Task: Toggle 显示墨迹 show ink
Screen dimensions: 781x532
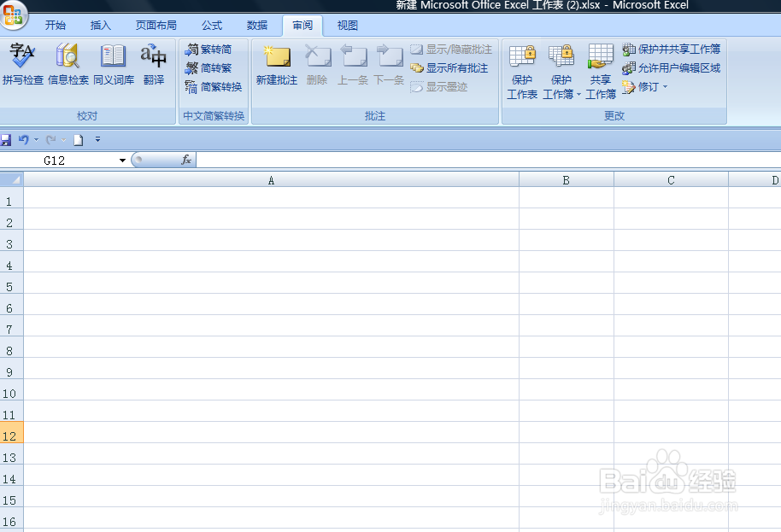Action: click(x=439, y=87)
